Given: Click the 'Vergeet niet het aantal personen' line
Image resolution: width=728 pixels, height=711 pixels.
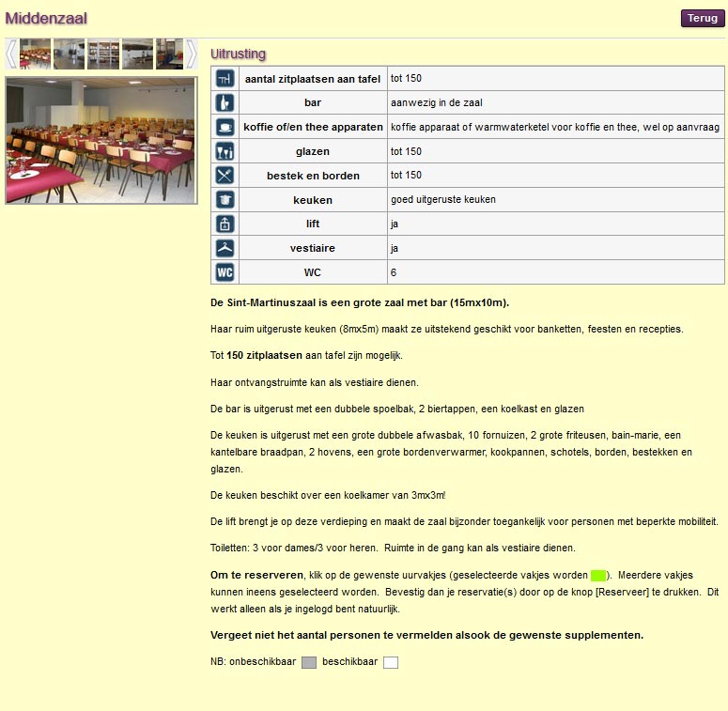Looking at the screenshot, I should tap(426, 635).
